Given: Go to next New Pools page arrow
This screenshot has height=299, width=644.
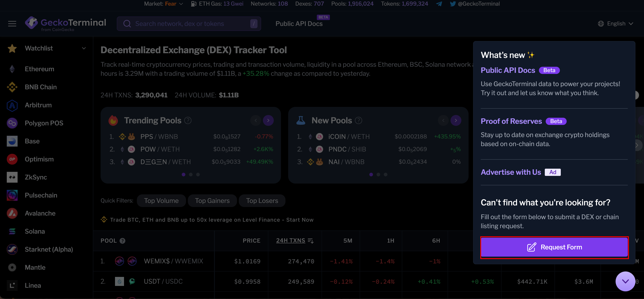Looking at the screenshot, I should (x=456, y=120).
